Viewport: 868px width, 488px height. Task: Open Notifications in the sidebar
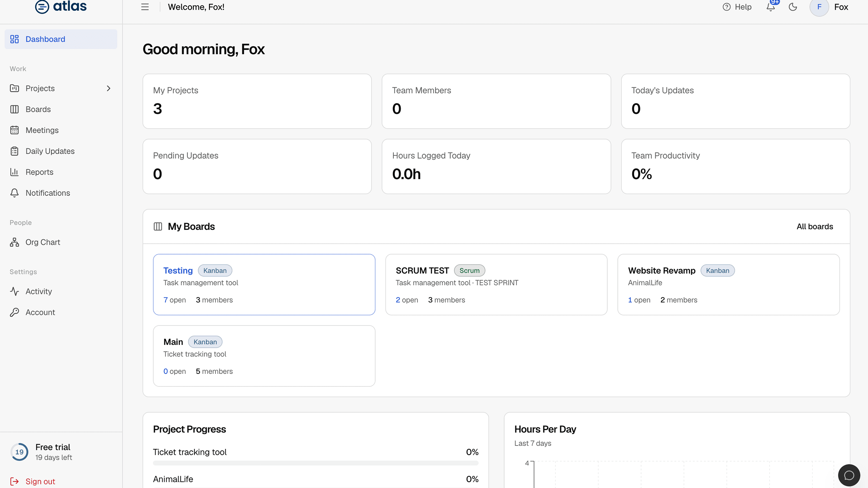pos(61,193)
